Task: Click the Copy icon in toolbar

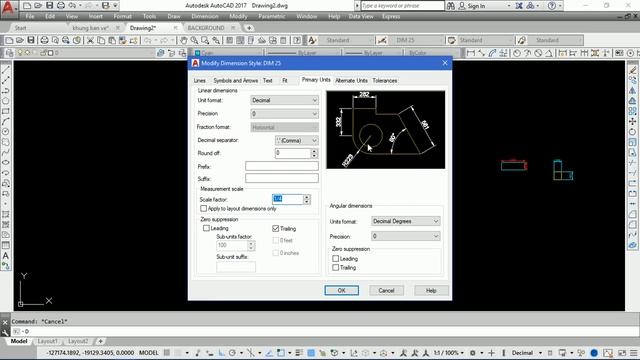Action: (x=101, y=40)
